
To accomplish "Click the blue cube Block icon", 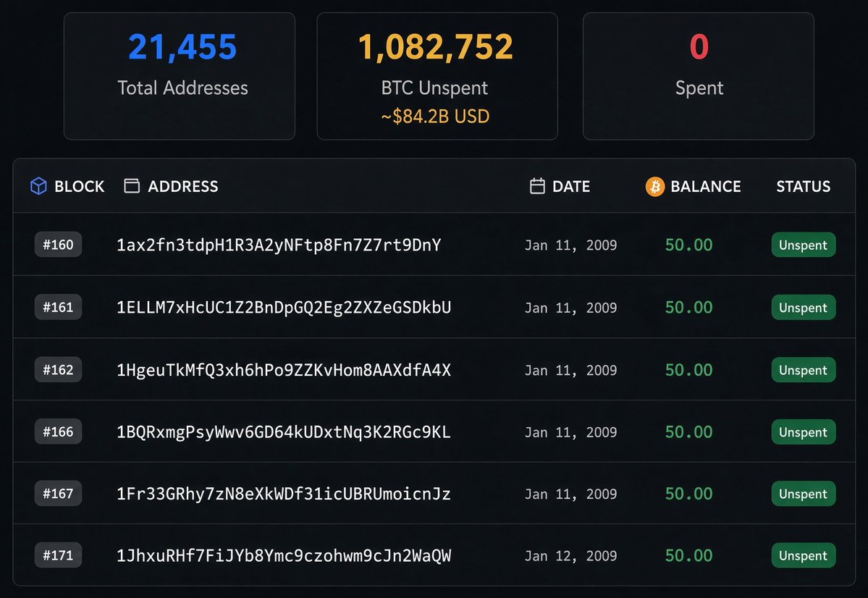I will [x=38, y=186].
